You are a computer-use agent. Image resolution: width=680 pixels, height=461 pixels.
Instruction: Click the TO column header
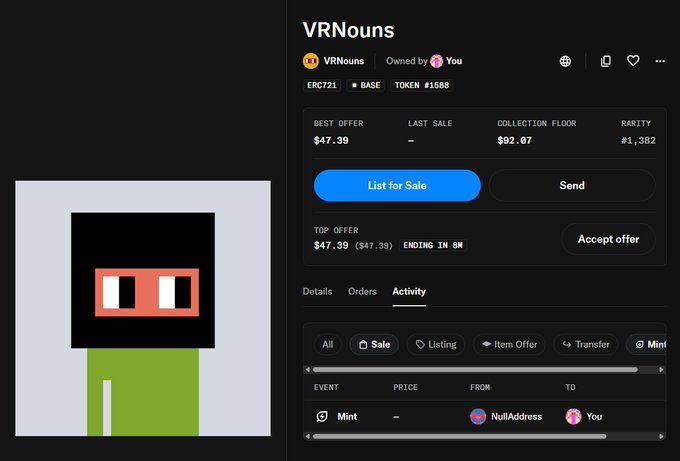click(x=570, y=387)
